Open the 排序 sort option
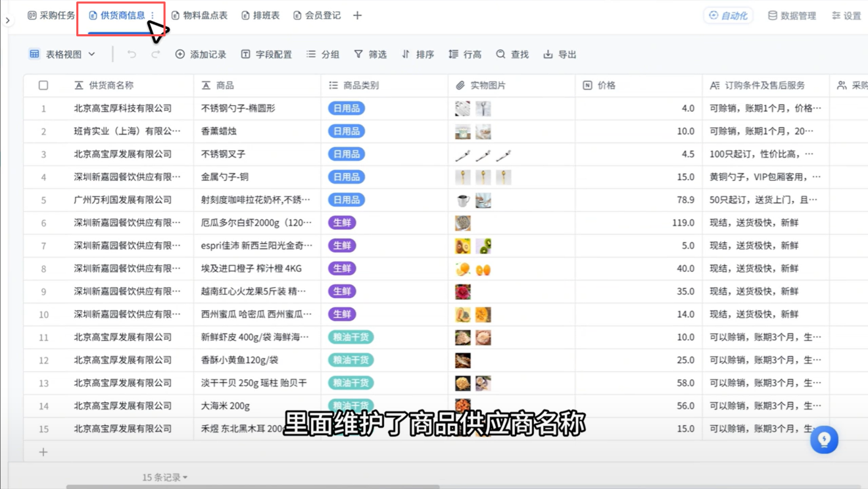 pos(418,54)
